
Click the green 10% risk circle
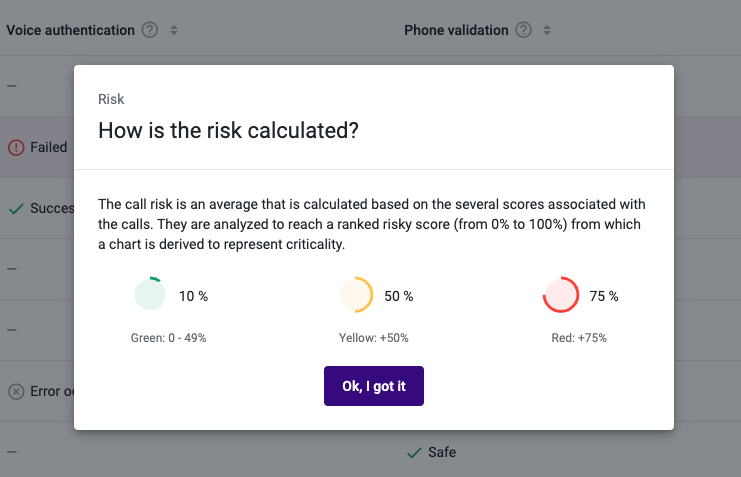tap(150, 294)
